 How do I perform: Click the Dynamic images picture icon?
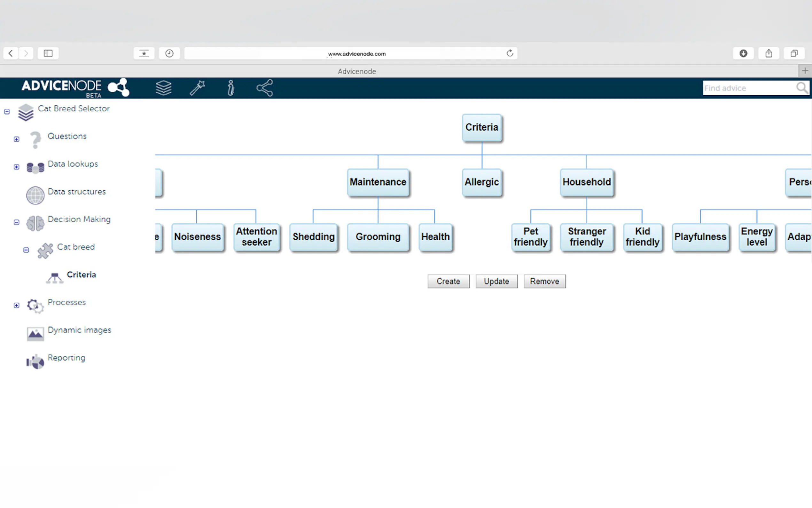point(35,334)
